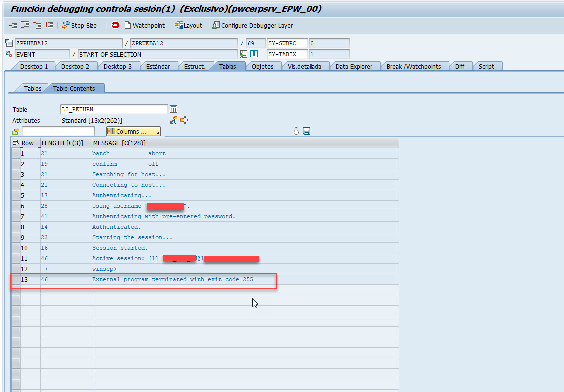Click the LI_RETURN table name field

(114, 109)
